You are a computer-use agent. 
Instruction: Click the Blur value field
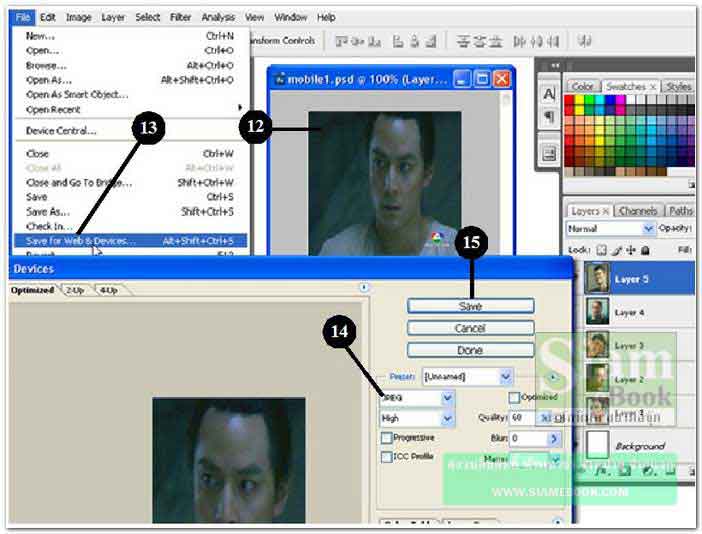529,438
